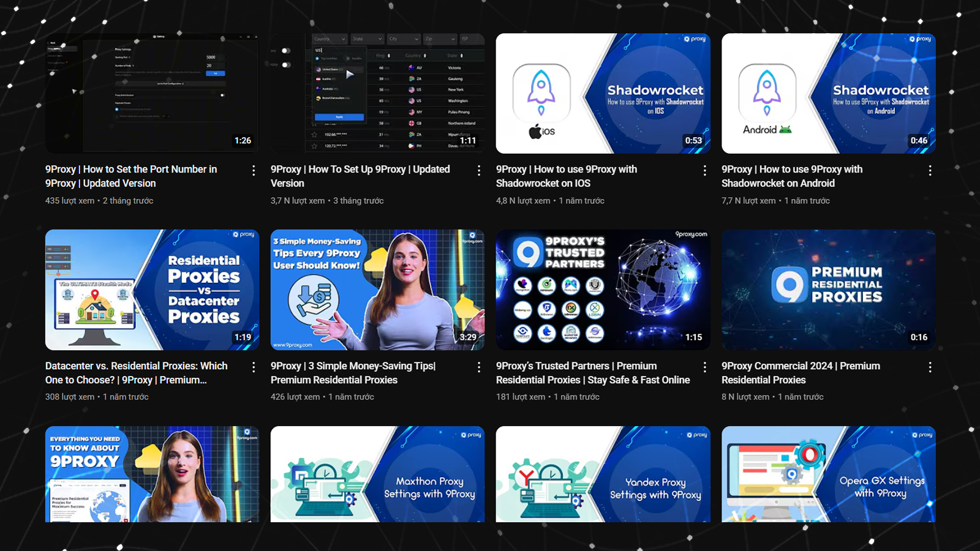Open three-dot menu for Datacenter vs. Residential video
Screen dimensions: 980x551
click(254, 367)
